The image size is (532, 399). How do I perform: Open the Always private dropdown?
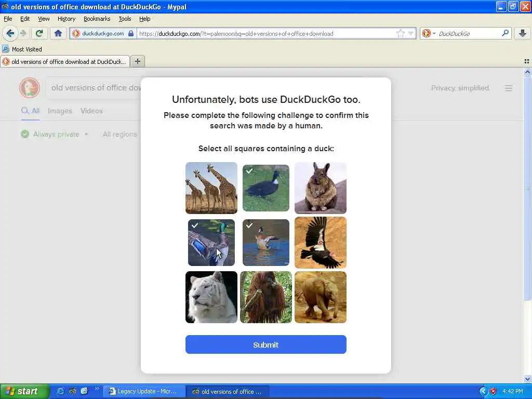pos(55,135)
